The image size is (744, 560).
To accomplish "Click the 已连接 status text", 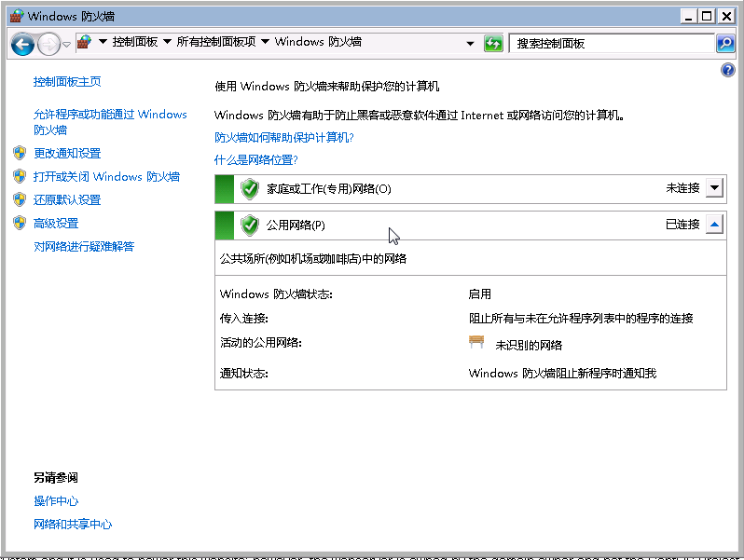I will pyautogui.click(x=682, y=225).
